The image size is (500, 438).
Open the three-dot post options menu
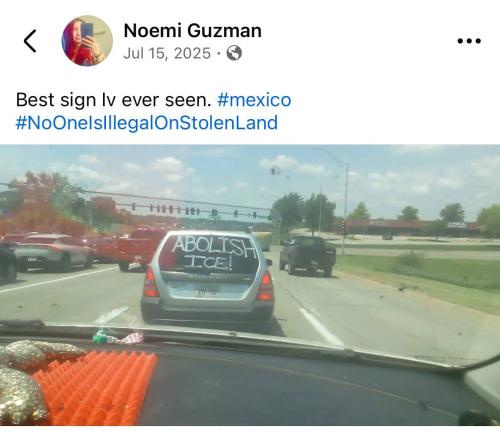(469, 41)
